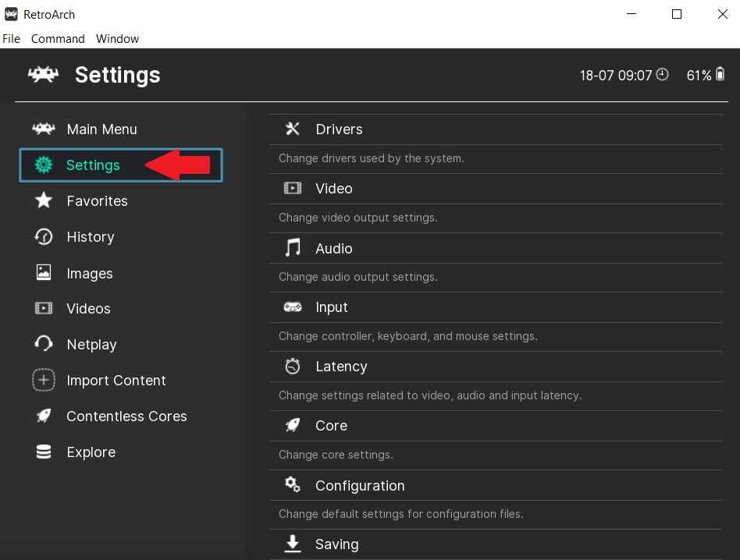Select the star icon beside Favorites
Screen dimensions: 740x560
point(43,200)
